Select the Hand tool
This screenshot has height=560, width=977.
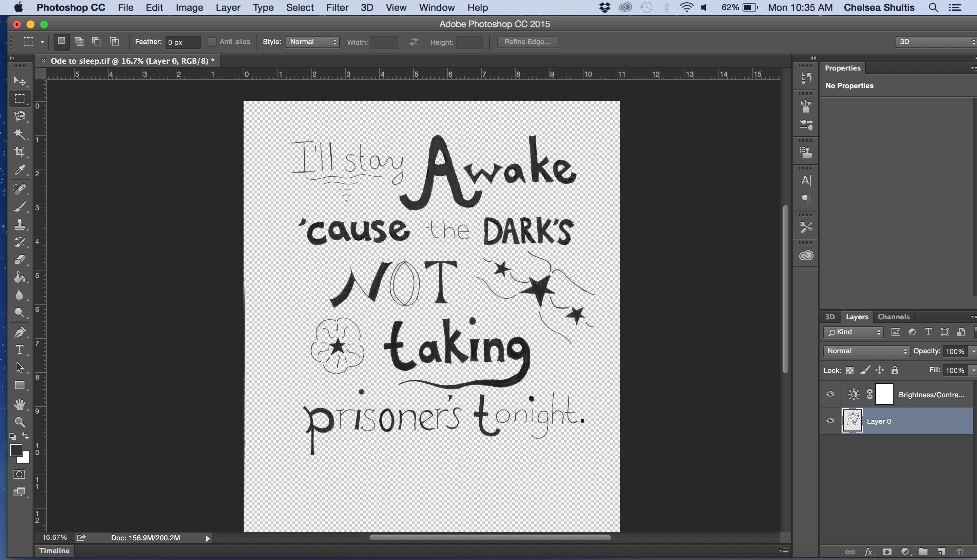click(20, 404)
